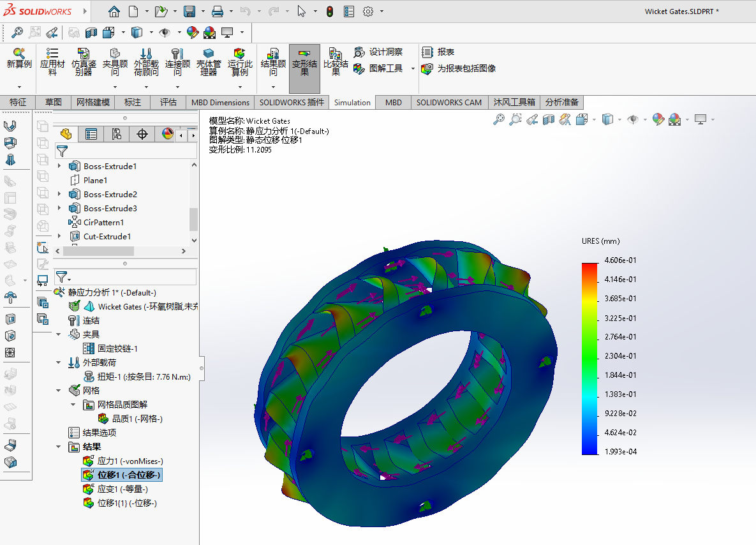This screenshot has width=756, height=545.
Task: Click the Rebuild traffic light icon
Action: pos(330,11)
